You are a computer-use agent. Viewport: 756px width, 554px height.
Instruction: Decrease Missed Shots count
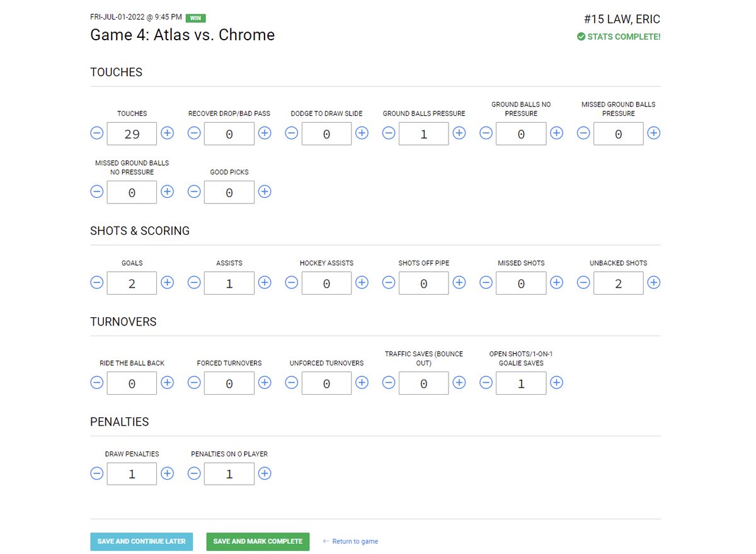click(x=486, y=283)
